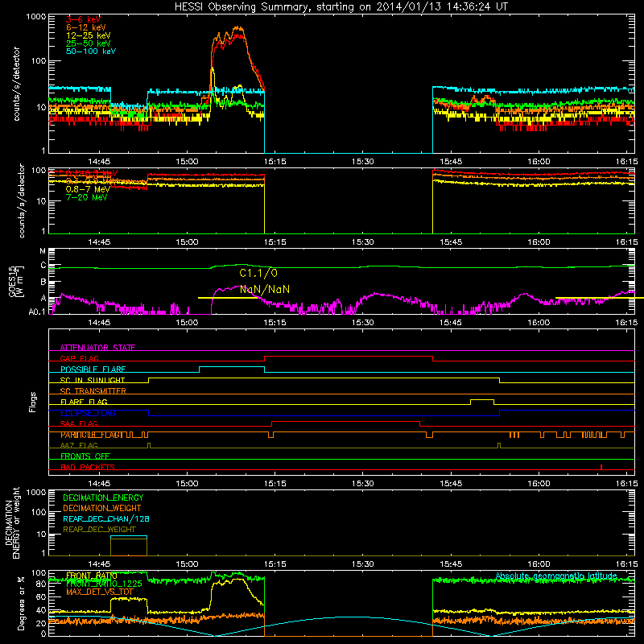
Task: Click the raised GAP_FLAG segment
Action: (x=349, y=357)
